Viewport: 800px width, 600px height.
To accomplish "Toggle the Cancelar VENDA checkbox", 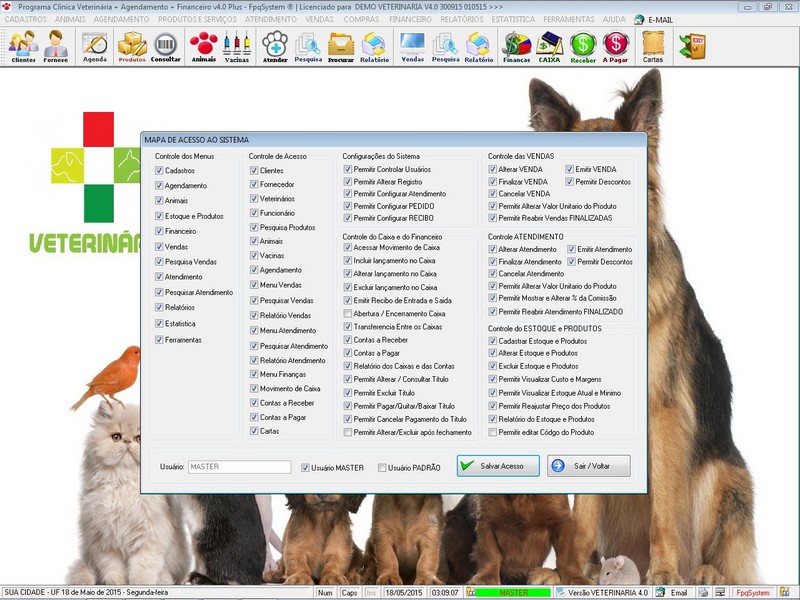I will (x=492, y=193).
